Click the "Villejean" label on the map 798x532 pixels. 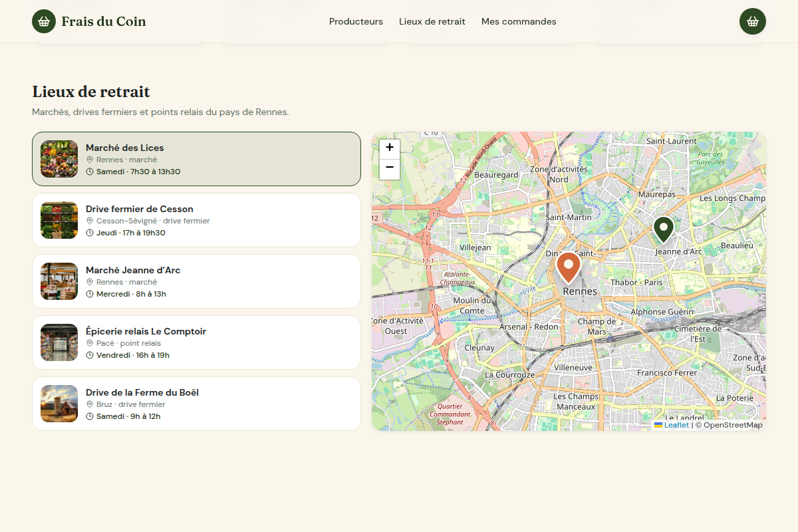pyautogui.click(x=475, y=247)
